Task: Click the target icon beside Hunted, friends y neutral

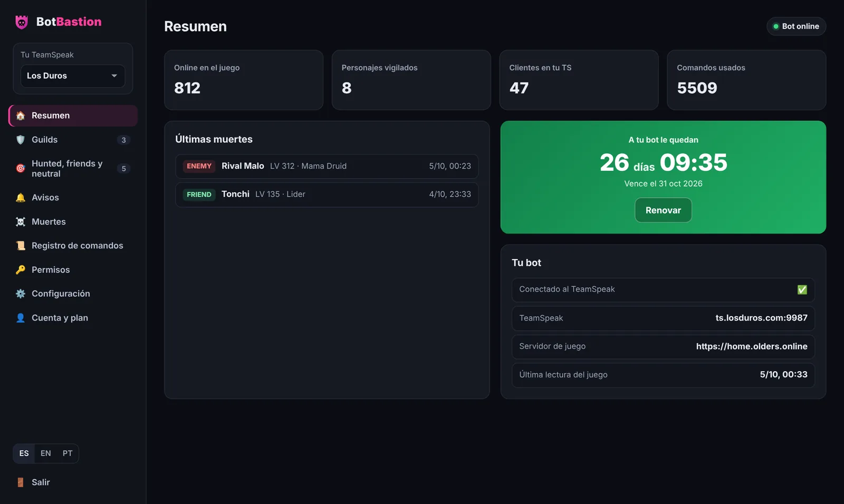Action: tap(21, 169)
